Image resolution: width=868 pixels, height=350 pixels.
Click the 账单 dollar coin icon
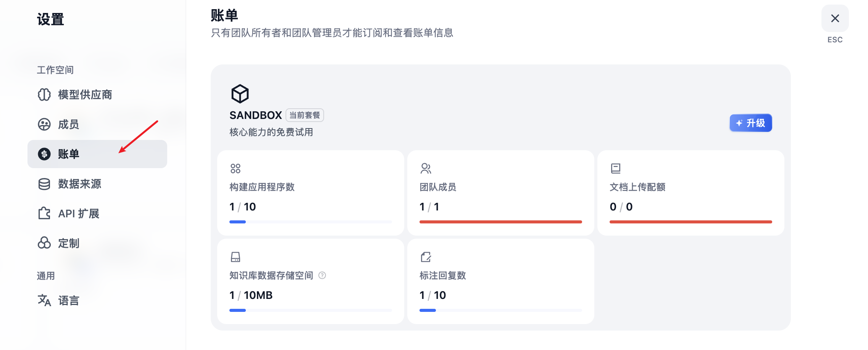tap(44, 154)
